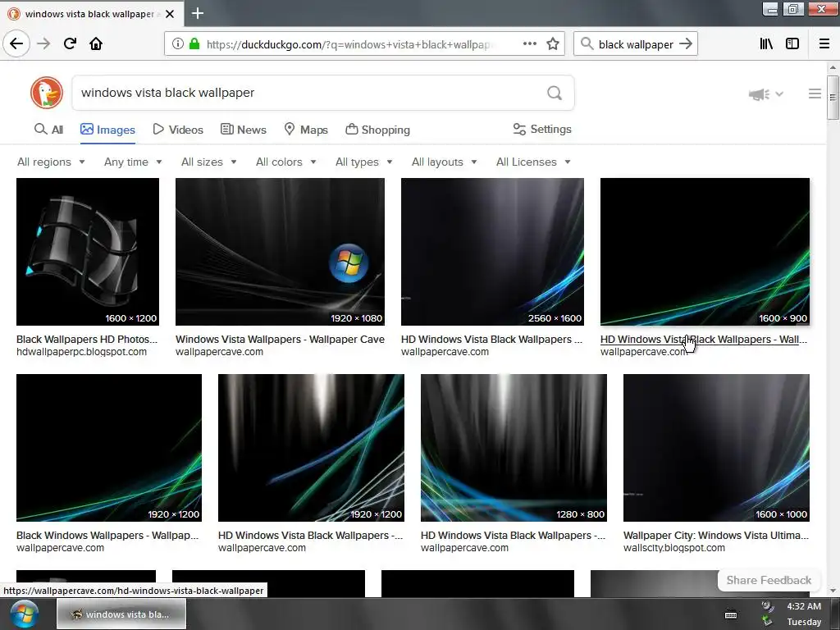Expand the Any time filter
The image size is (840, 630).
coord(133,162)
